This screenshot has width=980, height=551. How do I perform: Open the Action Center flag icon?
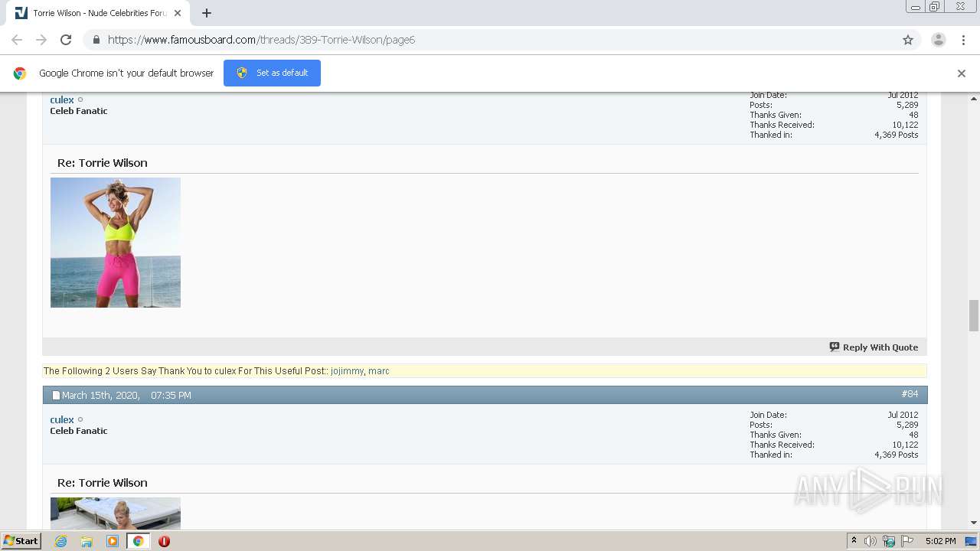[x=907, y=541]
